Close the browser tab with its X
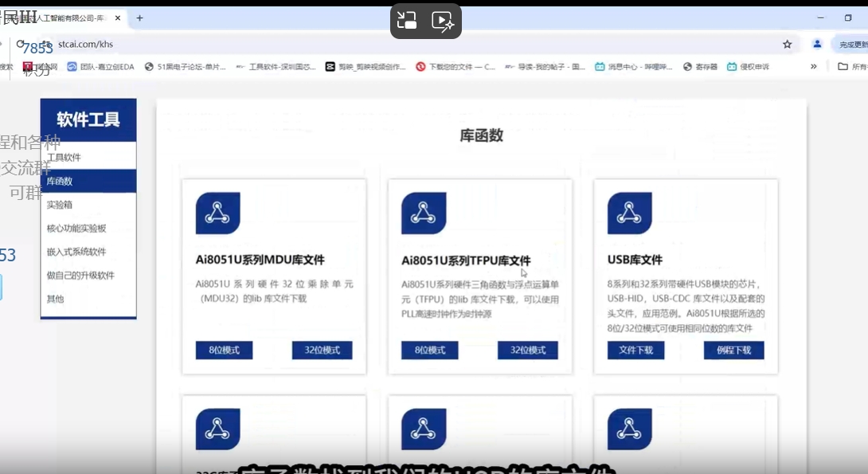Image resolution: width=868 pixels, height=474 pixels. (118, 18)
